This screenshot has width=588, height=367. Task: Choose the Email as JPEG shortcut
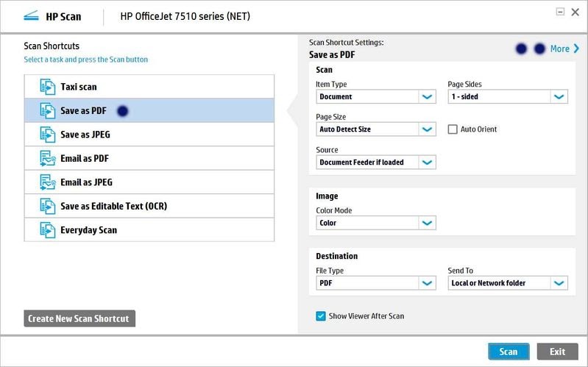click(x=149, y=182)
